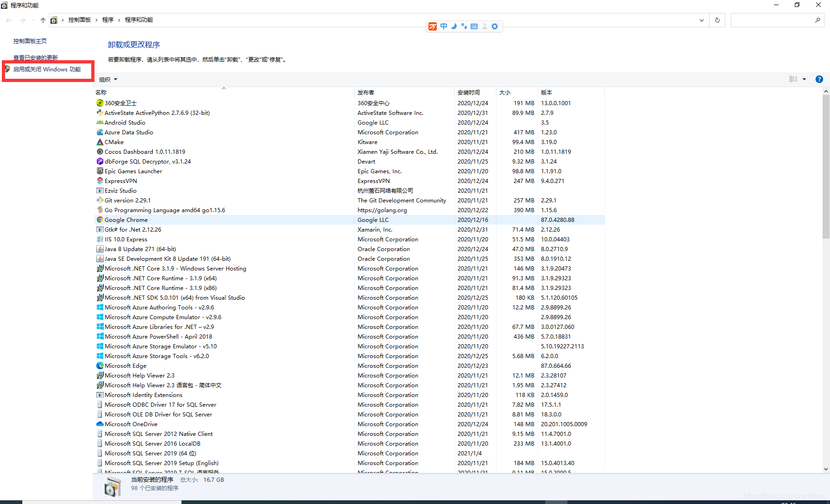The width and height of the screenshot is (830, 504).
Task: Click scrollbar down arrow
Action: (x=826, y=469)
